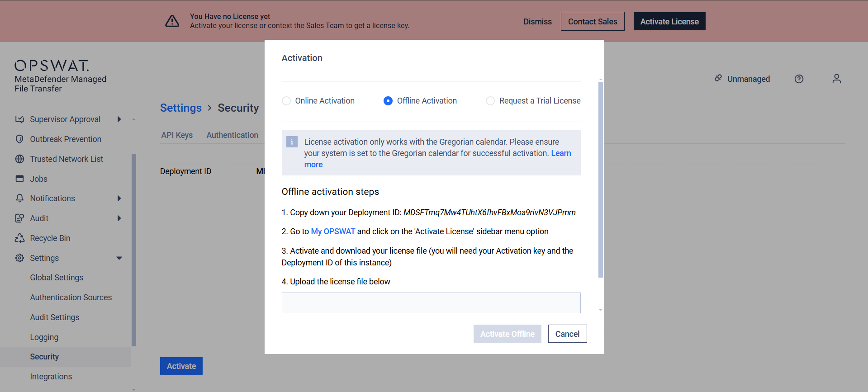Select Security in the sidebar
Screen dimensions: 868x392
65,357
